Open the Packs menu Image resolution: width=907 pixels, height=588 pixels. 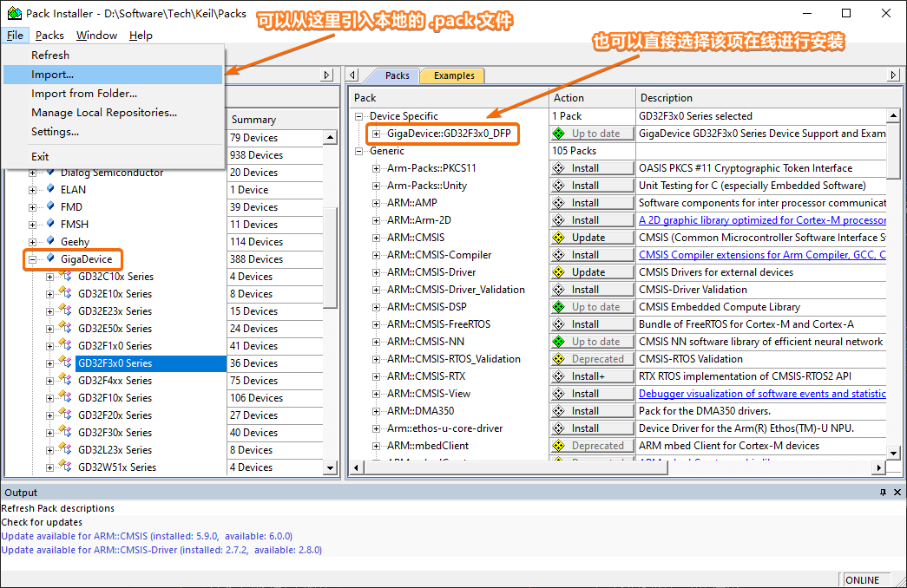coord(49,36)
